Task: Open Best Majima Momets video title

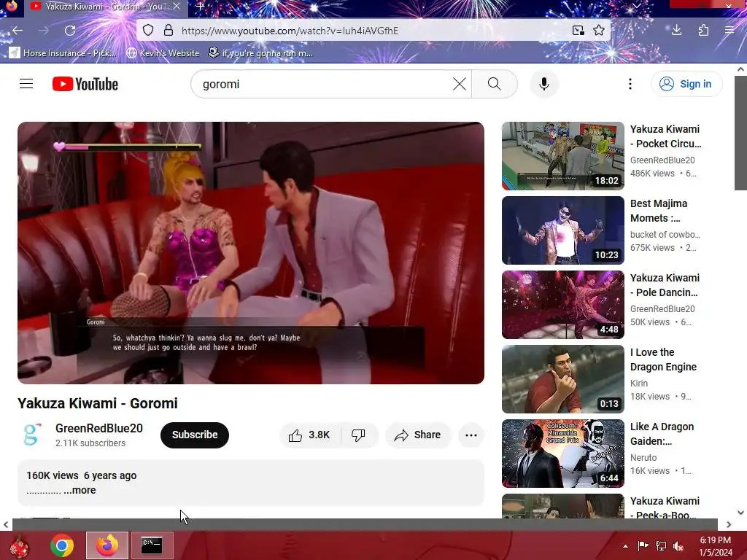Action: click(659, 211)
